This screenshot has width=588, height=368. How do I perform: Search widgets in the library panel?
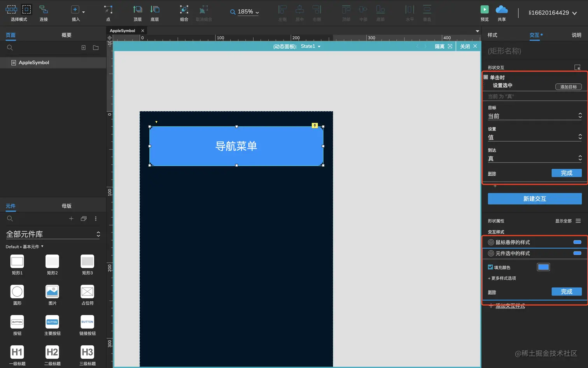click(x=10, y=218)
